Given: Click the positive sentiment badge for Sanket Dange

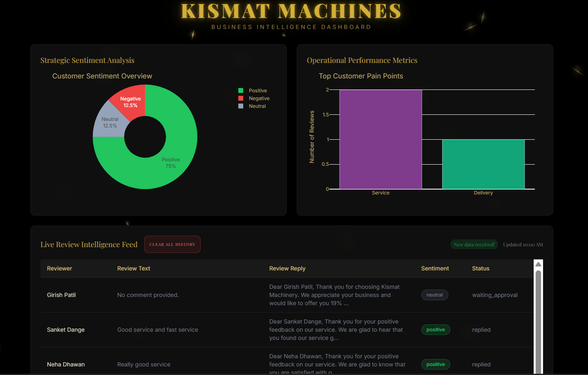Looking at the screenshot, I should coord(436,330).
